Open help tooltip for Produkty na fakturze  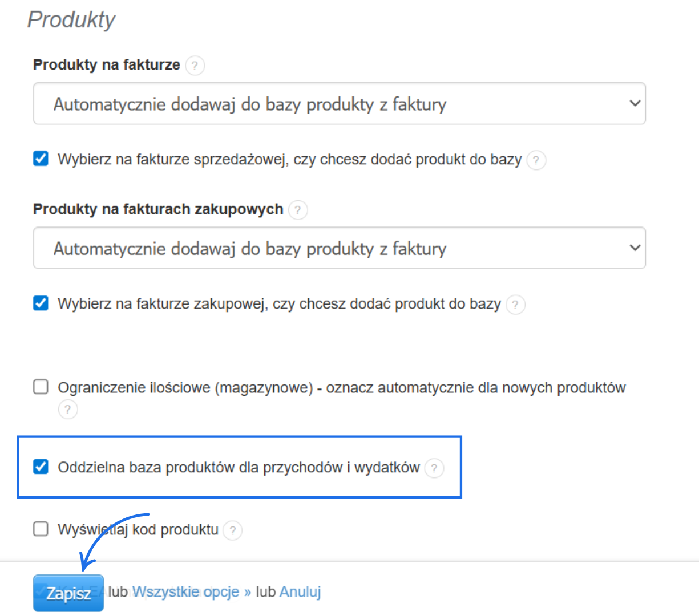click(x=195, y=66)
